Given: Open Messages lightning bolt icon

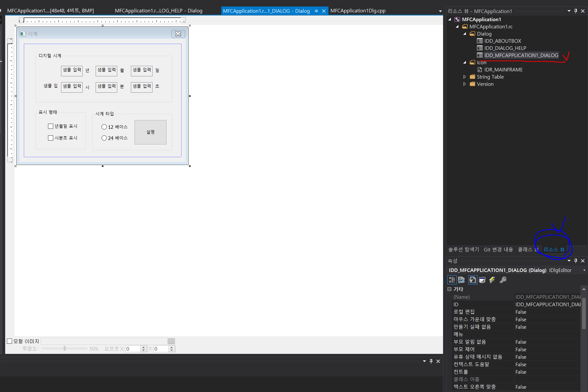Looking at the screenshot, I should pyautogui.click(x=492, y=280).
